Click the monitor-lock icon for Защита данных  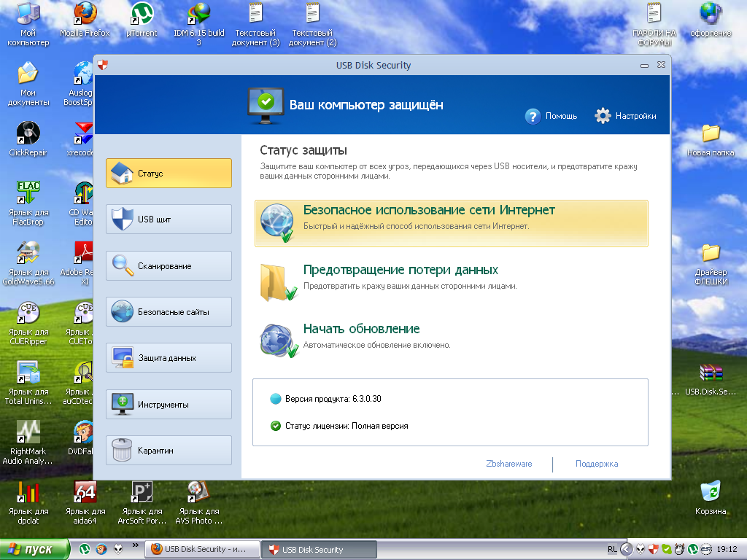pos(123,357)
